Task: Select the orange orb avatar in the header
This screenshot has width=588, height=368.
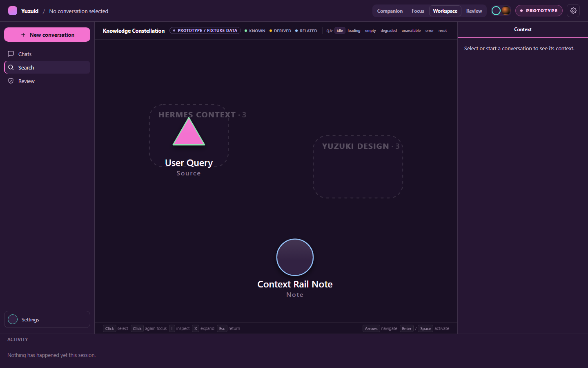Action: tap(506, 11)
